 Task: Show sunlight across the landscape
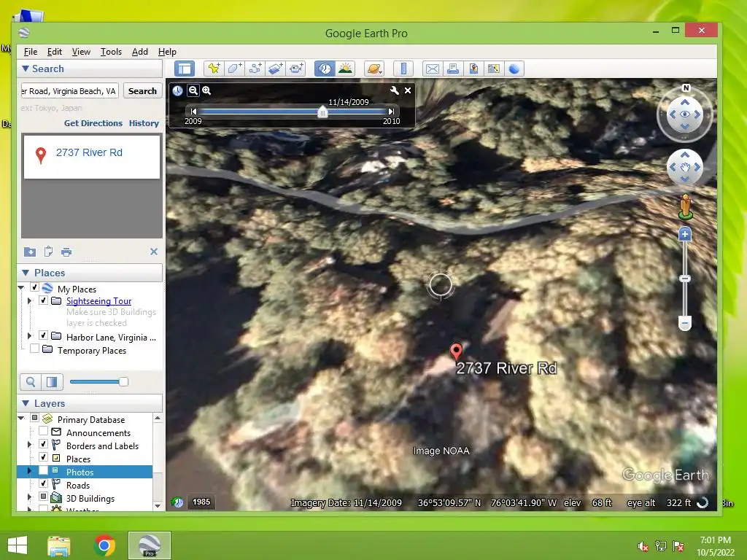tap(345, 69)
